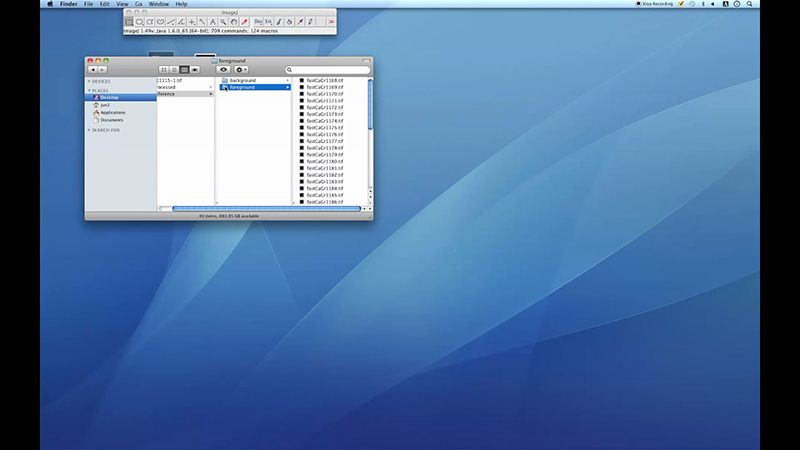Choose the Text tool in ImageJ
The height and width of the screenshot is (450, 800).
pos(213,22)
